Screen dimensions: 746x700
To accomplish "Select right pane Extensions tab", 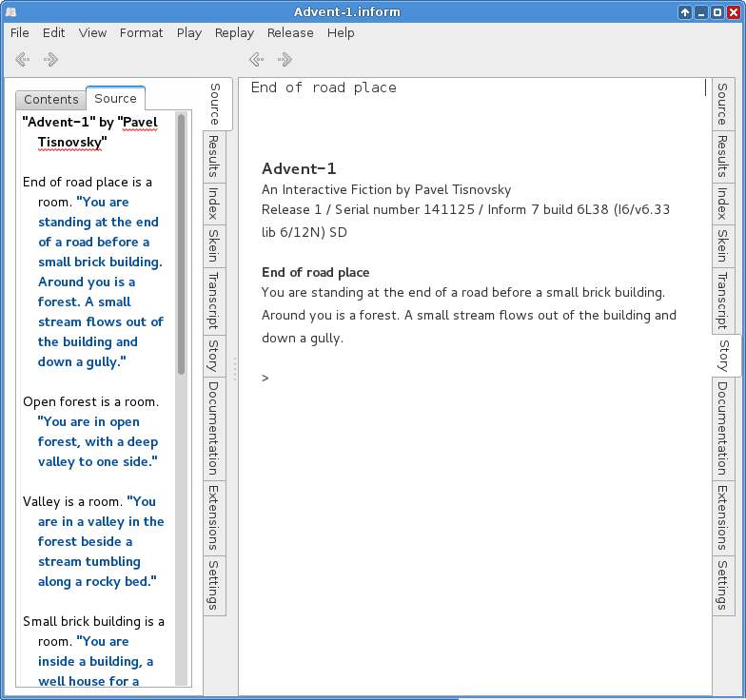I will 722,517.
